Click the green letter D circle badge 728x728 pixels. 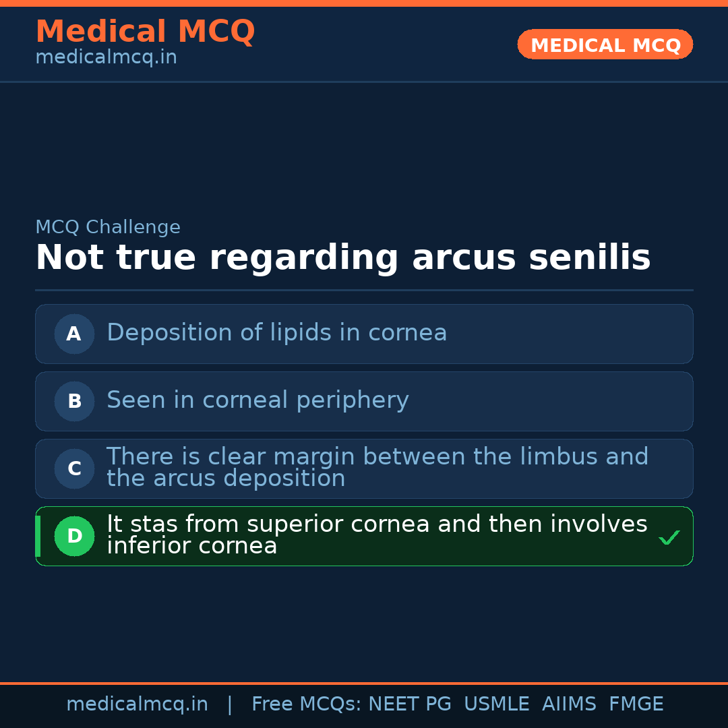pos(74,536)
